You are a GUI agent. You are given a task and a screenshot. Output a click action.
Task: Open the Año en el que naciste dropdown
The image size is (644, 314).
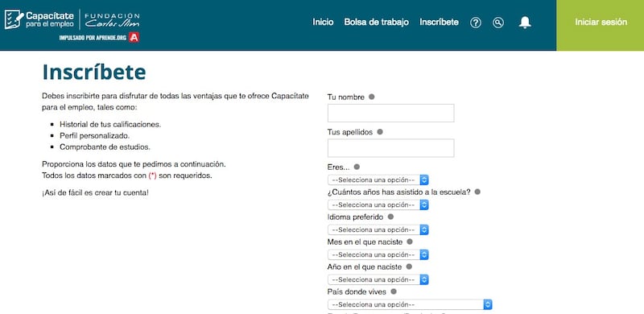[x=378, y=280]
